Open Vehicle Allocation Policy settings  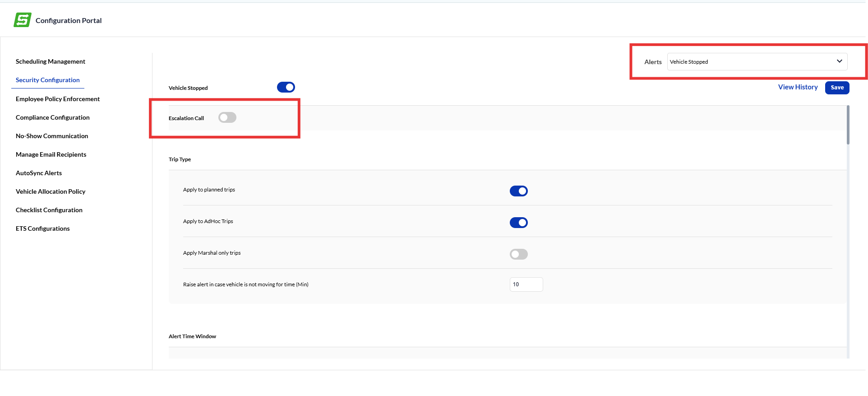click(51, 191)
